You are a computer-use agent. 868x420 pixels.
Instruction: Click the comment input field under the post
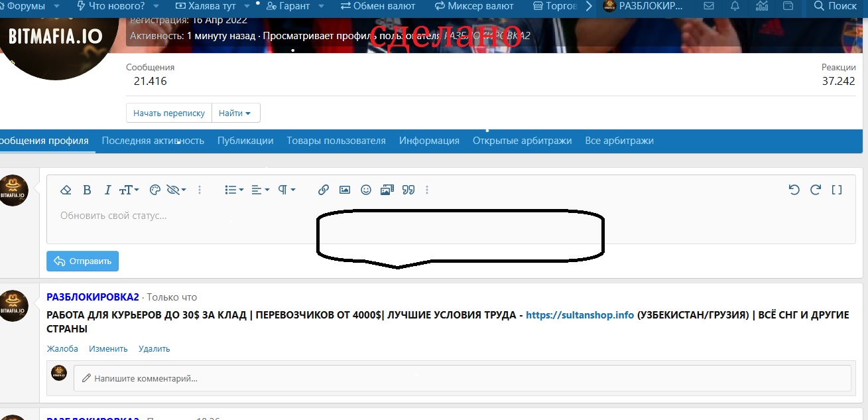(x=265, y=378)
